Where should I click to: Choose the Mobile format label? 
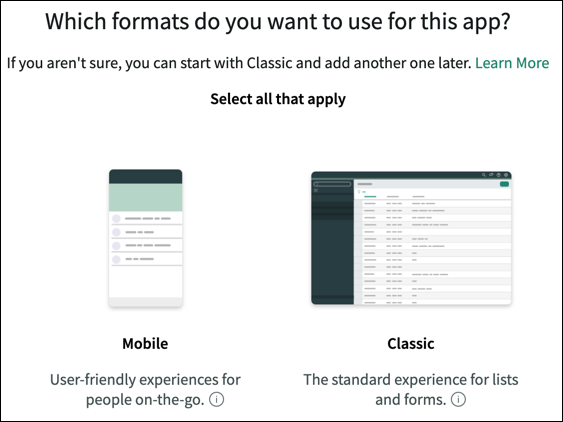145,343
